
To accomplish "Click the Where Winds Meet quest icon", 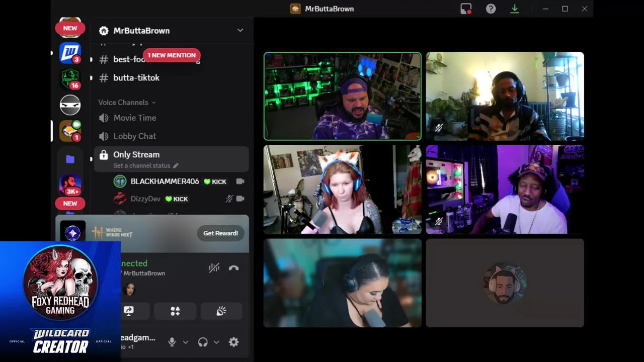I will click(x=73, y=233).
